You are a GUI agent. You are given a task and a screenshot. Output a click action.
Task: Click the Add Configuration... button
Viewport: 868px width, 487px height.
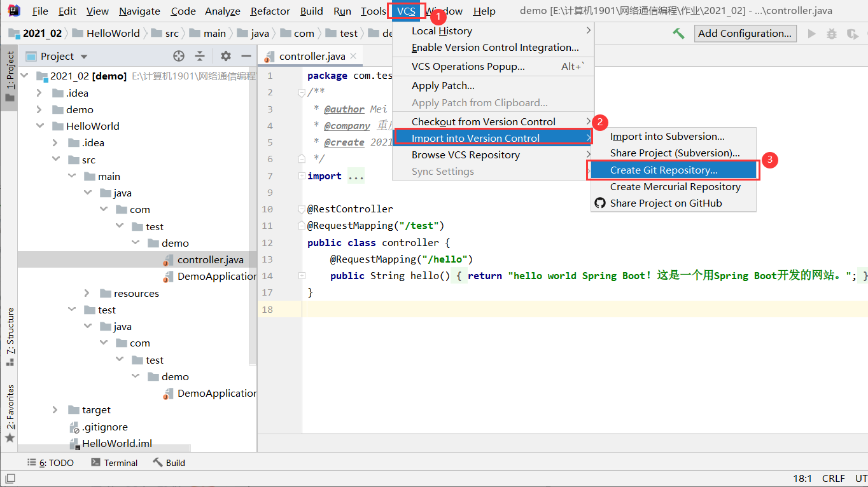tap(745, 34)
